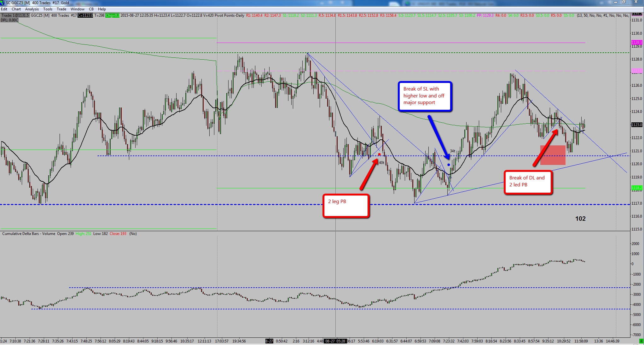The image size is (644, 345).
Task: Click the magenta 1129.3 price axis marker
Action: click(x=636, y=42)
